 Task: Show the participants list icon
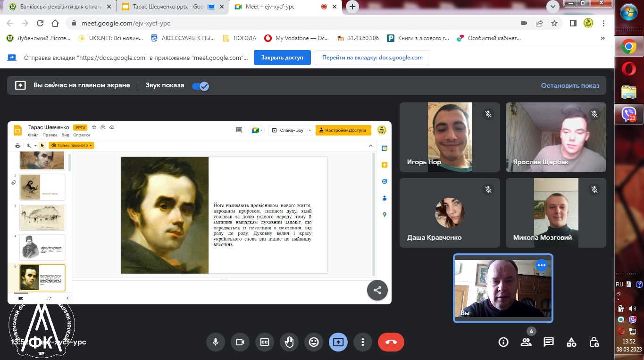(526, 342)
